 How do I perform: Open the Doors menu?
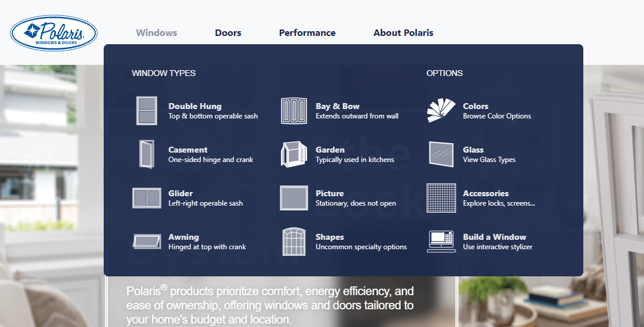(x=228, y=33)
